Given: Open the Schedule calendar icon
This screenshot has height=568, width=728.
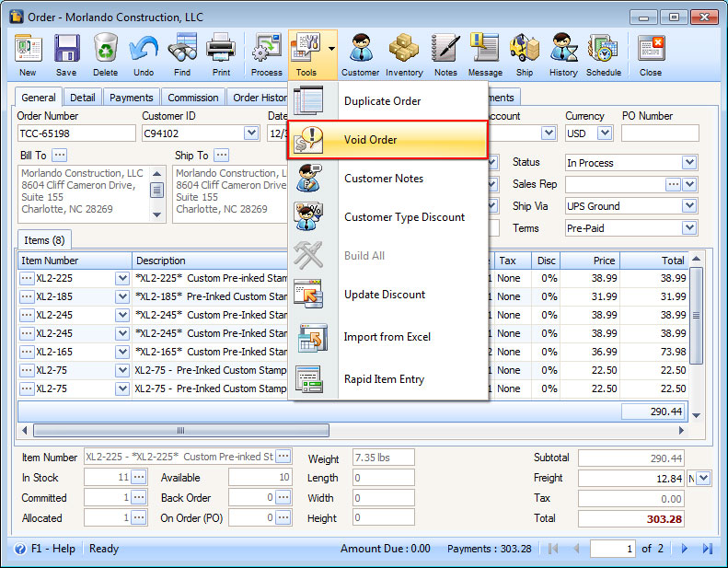Looking at the screenshot, I should [x=604, y=54].
